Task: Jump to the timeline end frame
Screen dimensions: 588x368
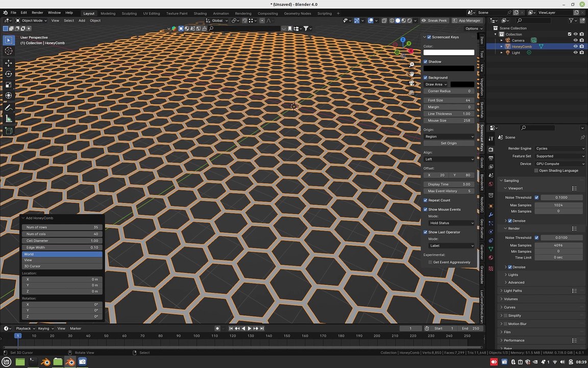Action: [x=262, y=329]
